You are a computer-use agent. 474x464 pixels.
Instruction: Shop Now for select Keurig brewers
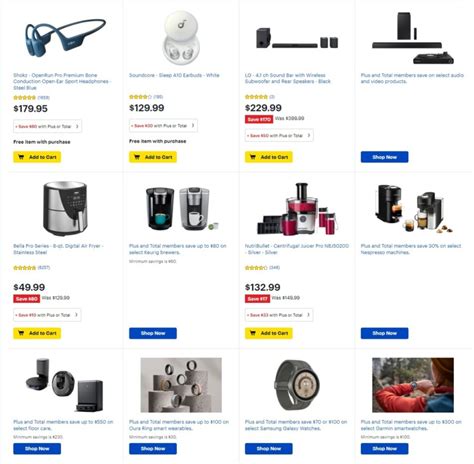point(153,333)
